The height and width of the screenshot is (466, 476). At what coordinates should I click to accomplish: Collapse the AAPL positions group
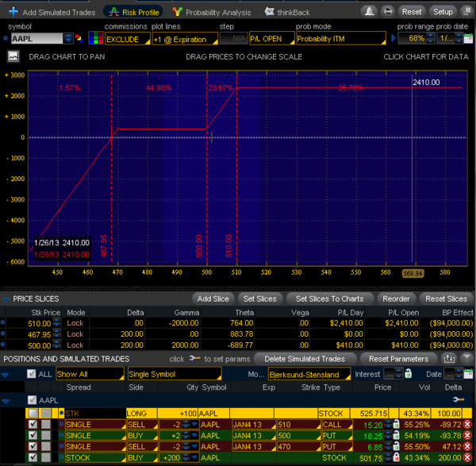tap(6, 401)
